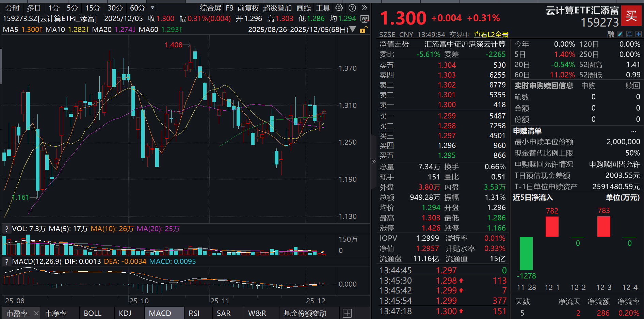Image resolution: width=644 pixels, height=319 pixels.
Task: Select the 分时 intraday chart tab
Action: 12,8
